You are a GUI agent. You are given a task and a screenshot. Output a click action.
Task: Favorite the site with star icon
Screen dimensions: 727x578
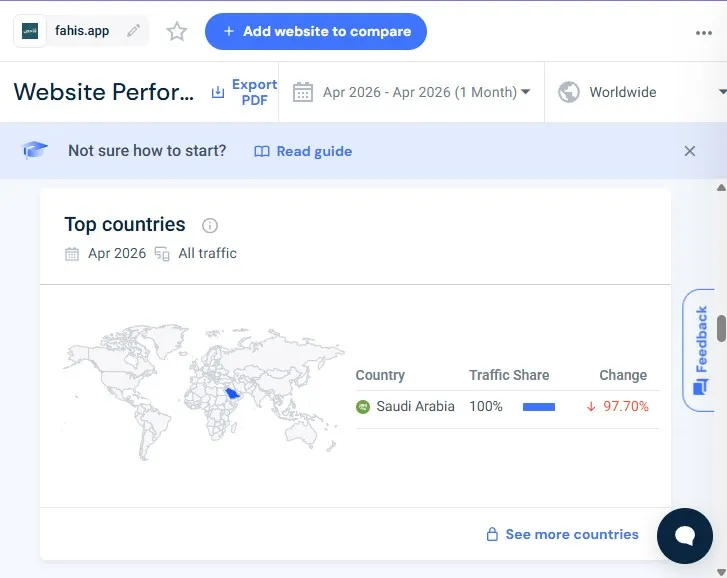177,32
